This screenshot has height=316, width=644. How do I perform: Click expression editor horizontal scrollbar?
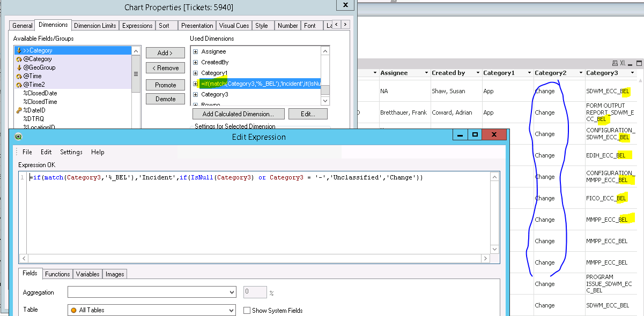255,259
